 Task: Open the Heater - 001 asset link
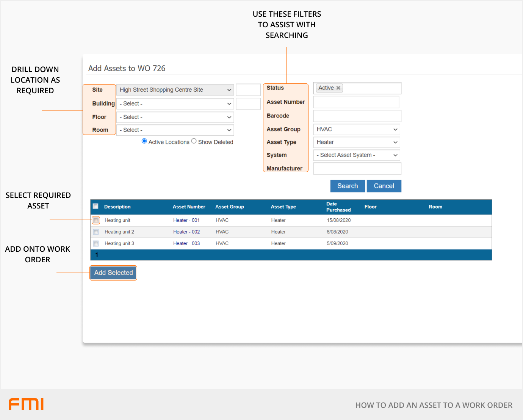pos(186,220)
